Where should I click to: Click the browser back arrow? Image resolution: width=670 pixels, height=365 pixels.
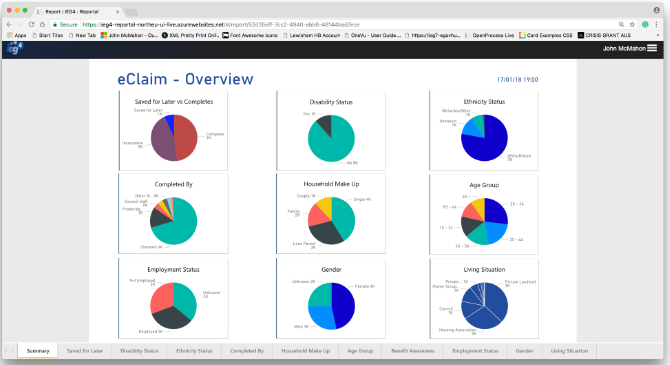pyautogui.click(x=9, y=24)
